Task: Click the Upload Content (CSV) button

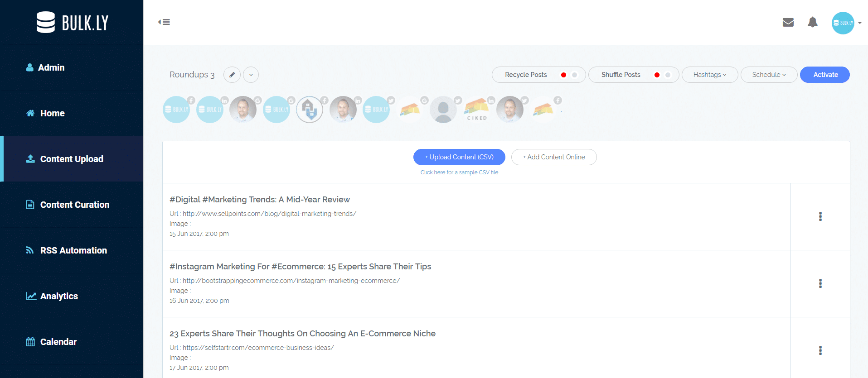Action: (x=459, y=157)
